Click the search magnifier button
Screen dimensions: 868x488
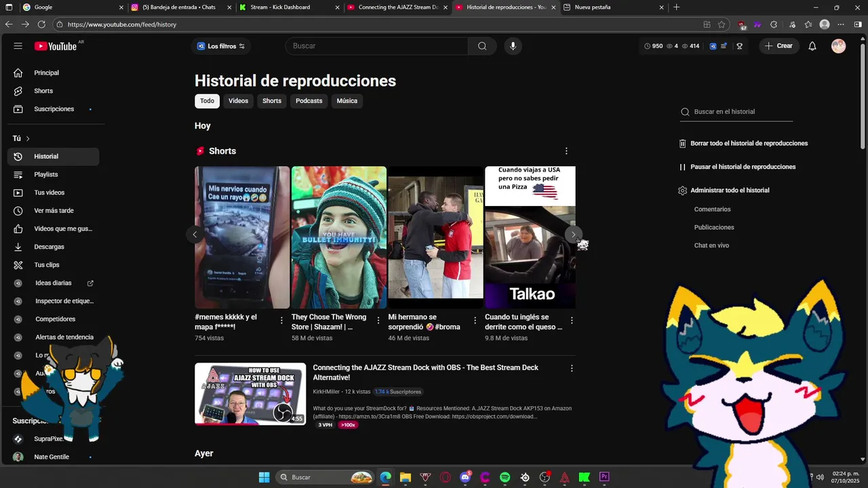(482, 46)
